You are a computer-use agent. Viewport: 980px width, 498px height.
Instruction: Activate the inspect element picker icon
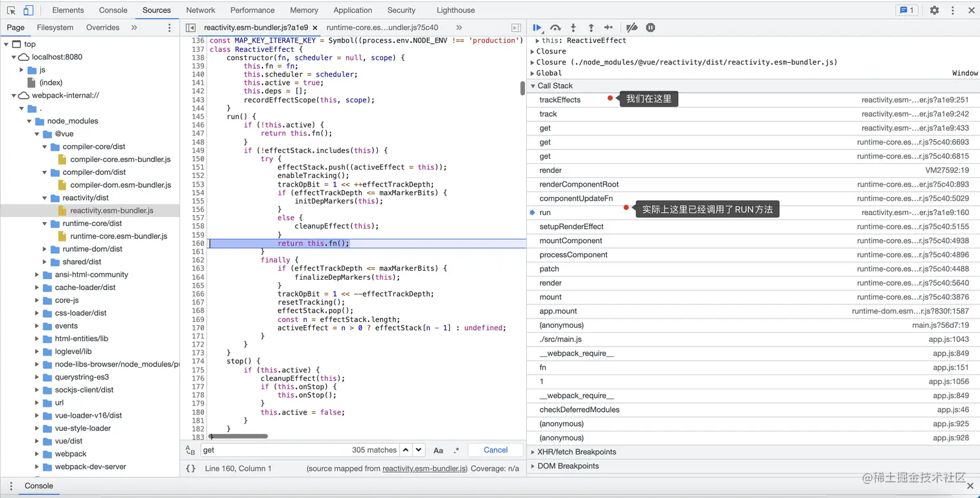click(11, 10)
